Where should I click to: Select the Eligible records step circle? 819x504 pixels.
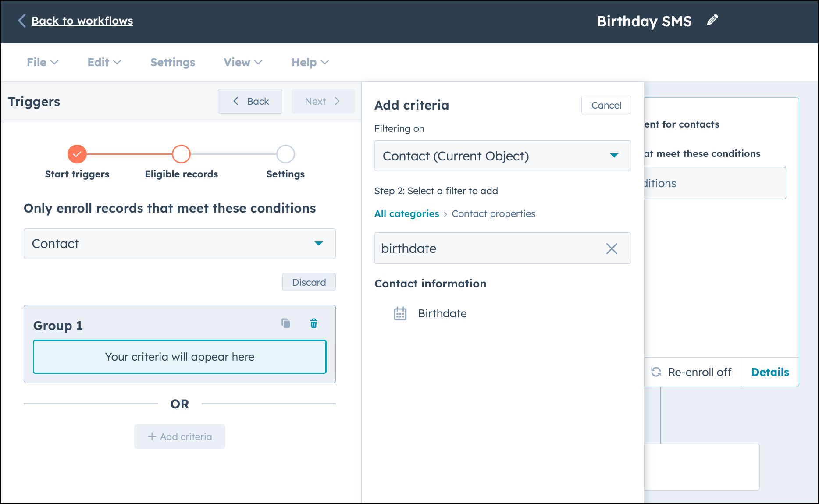pyautogui.click(x=181, y=154)
